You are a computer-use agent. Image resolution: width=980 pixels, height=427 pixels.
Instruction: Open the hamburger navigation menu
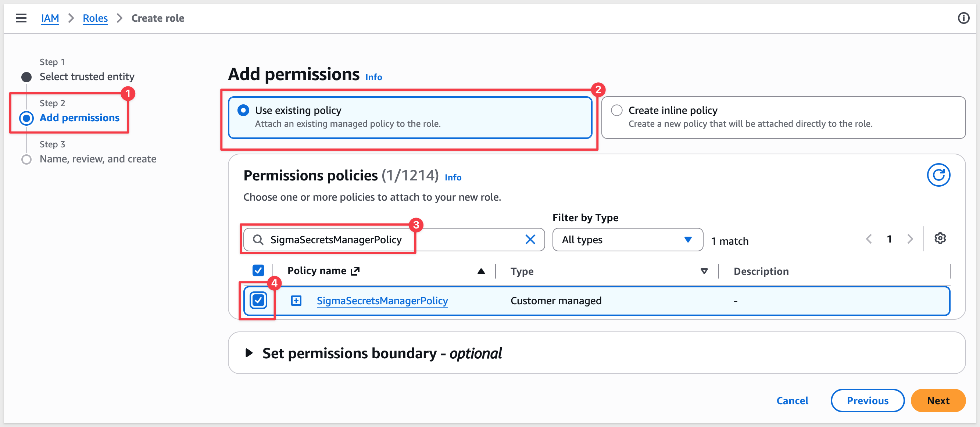[21, 18]
